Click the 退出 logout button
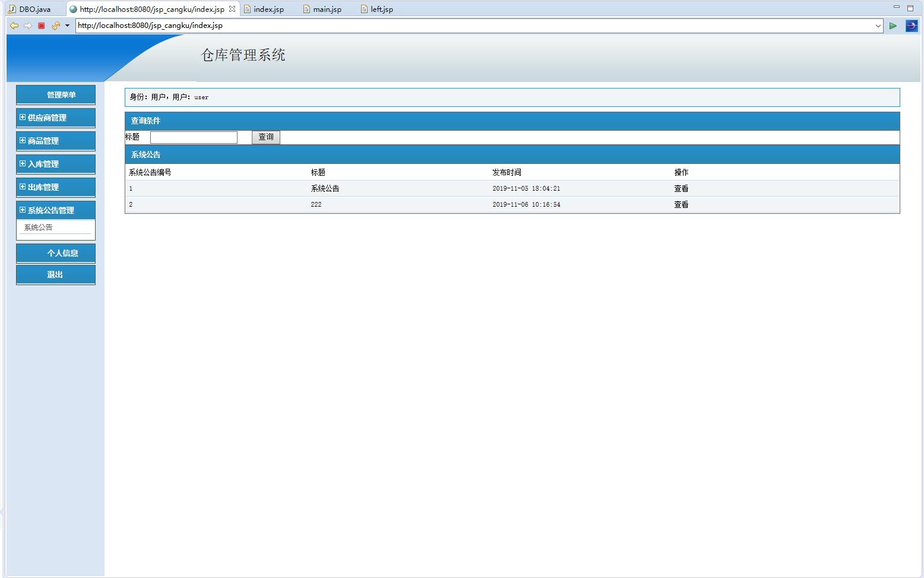This screenshot has height=578, width=924. click(56, 274)
